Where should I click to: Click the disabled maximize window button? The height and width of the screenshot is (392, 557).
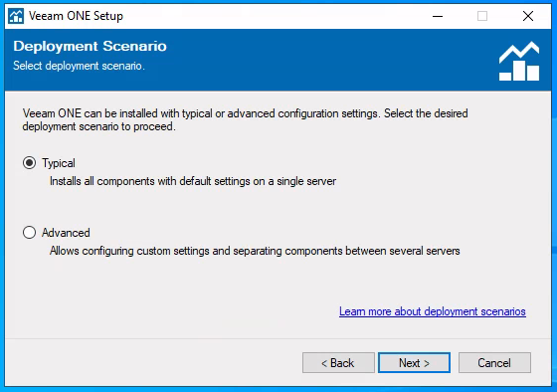482,16
